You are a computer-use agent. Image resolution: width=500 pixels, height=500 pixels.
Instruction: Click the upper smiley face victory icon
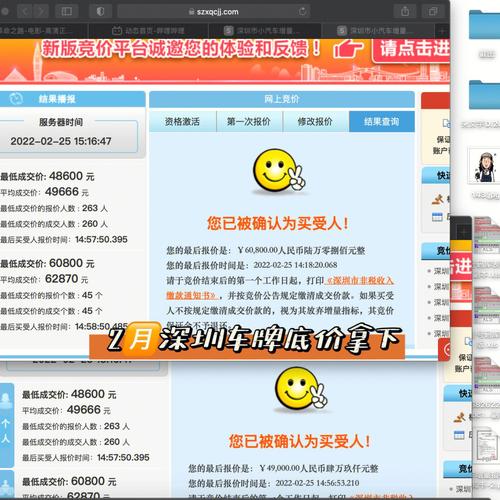[279, 171]
